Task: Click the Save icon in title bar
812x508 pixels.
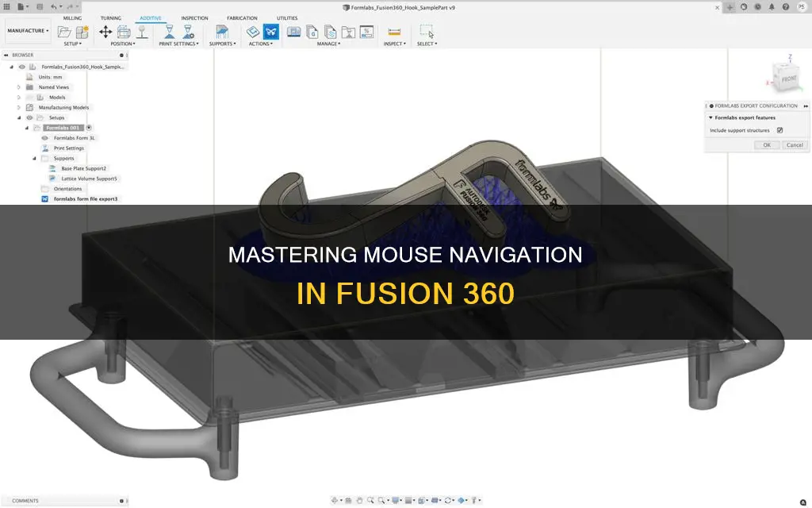Action: [40, 7]
